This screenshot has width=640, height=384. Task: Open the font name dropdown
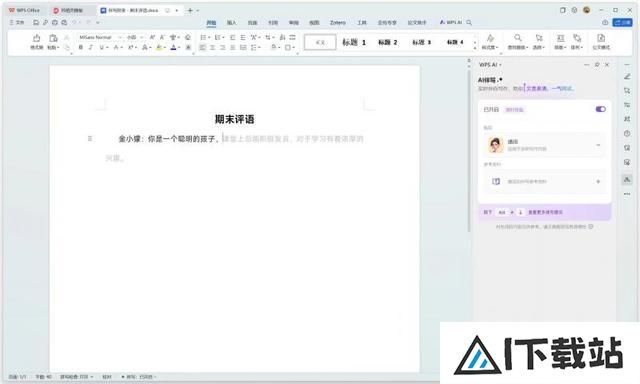(120, 37)
